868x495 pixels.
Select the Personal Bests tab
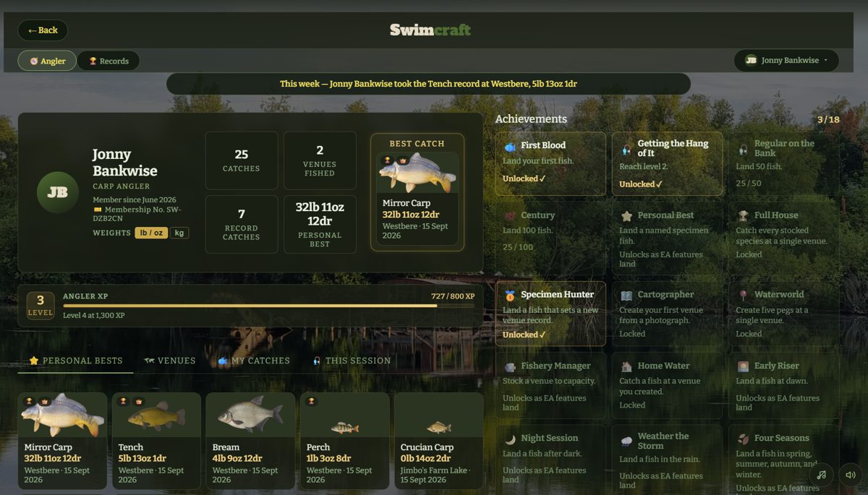pyautogui.click(x=76, y=361)
